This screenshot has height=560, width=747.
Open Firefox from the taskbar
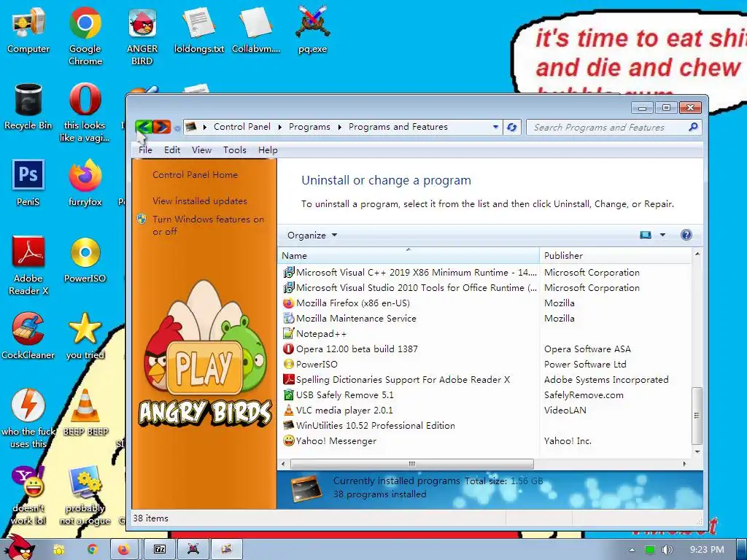click(x=124, y=550)
